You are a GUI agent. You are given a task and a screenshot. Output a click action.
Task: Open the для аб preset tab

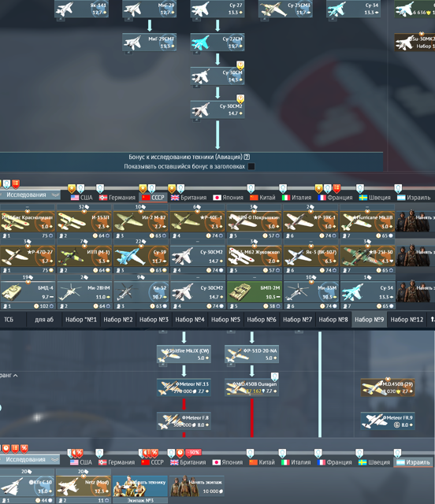click(x=44, y=320)
